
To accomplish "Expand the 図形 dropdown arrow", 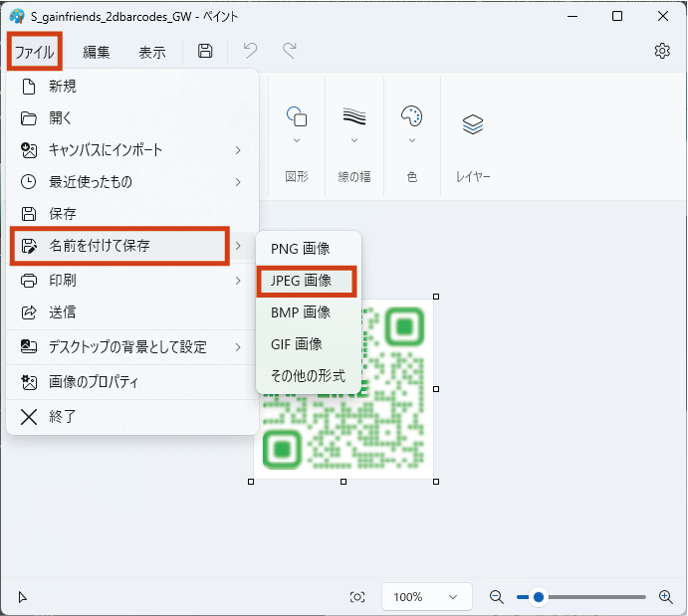I will 297,140.
